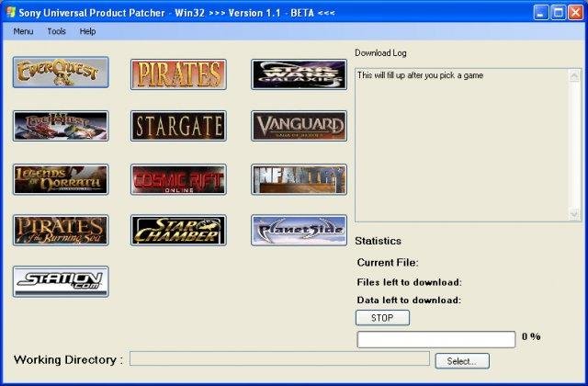This screenshot has width=588, height=386.
Task: Select the Vanguard game logo
Action: 299,126
